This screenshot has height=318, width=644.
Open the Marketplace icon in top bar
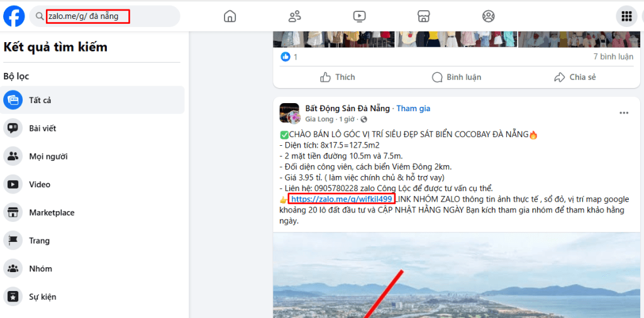point(424,16)
